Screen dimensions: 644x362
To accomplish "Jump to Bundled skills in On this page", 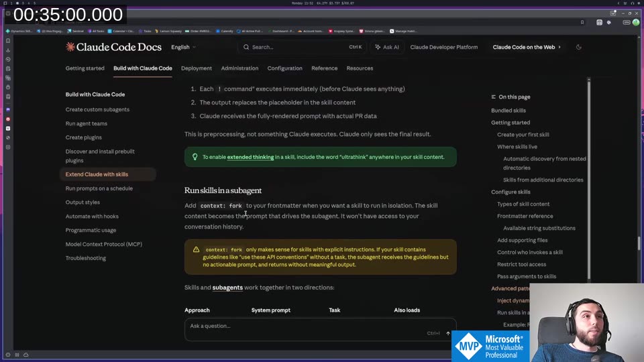I will 508,111.
